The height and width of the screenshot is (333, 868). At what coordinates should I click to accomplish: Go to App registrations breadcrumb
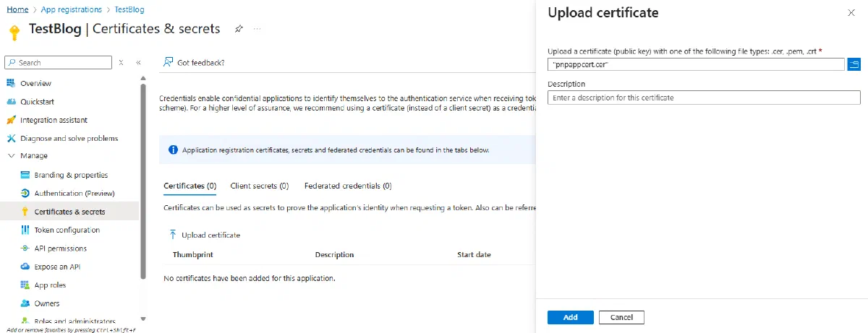coord(72,10)
